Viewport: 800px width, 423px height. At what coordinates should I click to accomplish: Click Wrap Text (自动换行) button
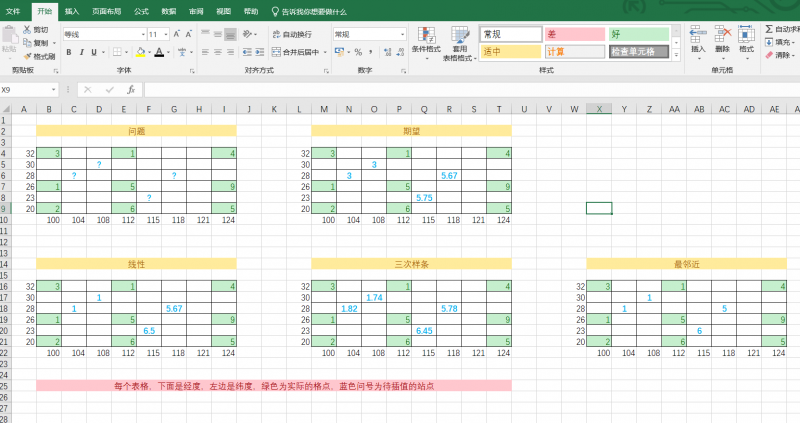coord(296,34)
